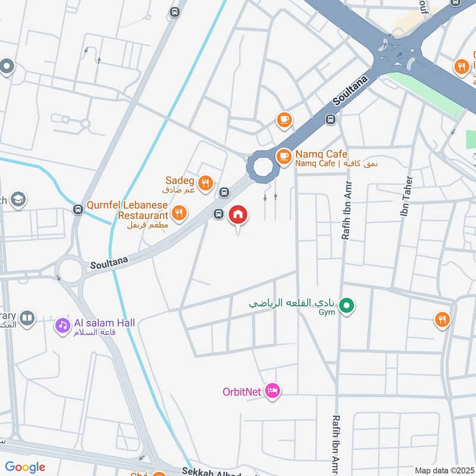The image size is (476, 476).
Task: Click bus stop at top of map
Action: coord(174,12)
